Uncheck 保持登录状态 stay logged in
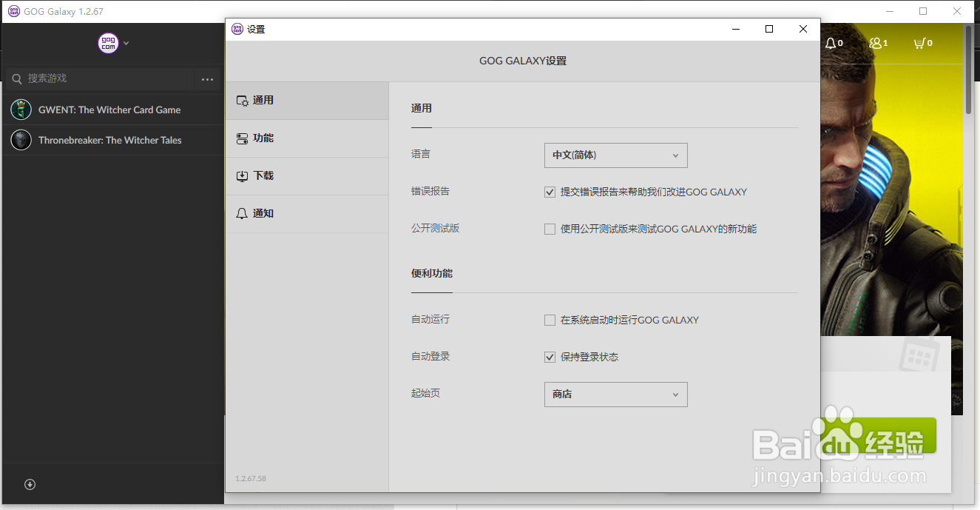The image size is (980, 510). tap(550, 357)
